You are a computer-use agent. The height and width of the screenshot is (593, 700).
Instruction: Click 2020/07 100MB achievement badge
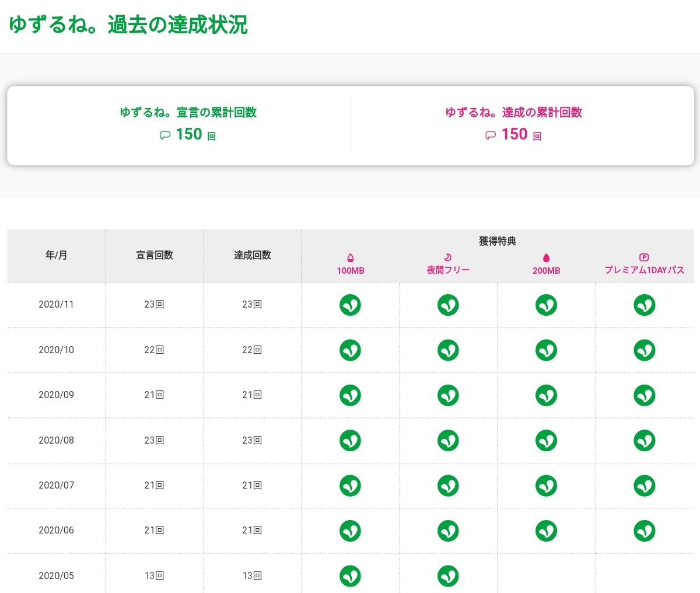click(x=350, y=486)
